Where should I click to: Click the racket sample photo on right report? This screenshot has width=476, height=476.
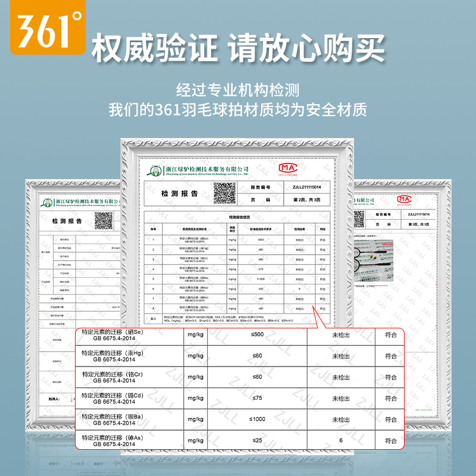(374, 261)
